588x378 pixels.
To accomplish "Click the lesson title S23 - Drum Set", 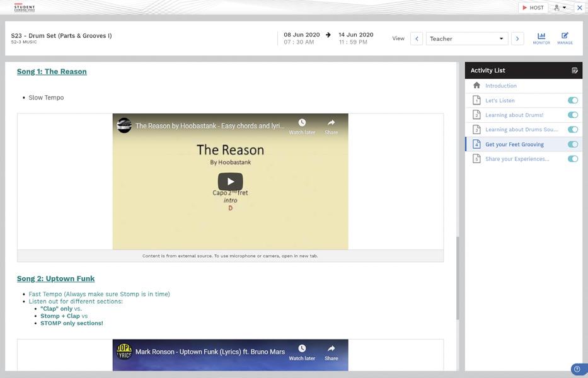I will (x=62, y=36).
